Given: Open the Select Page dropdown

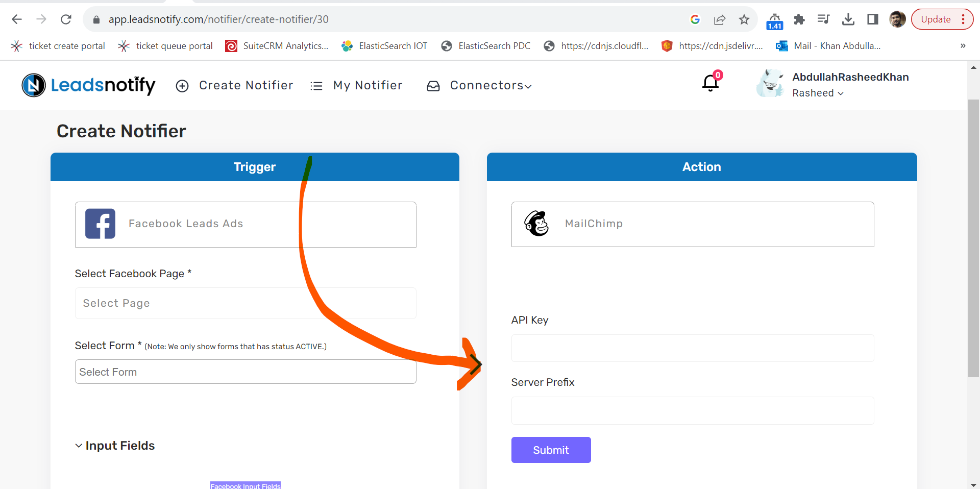Looking at the screenshot, I should coord(246,303).
